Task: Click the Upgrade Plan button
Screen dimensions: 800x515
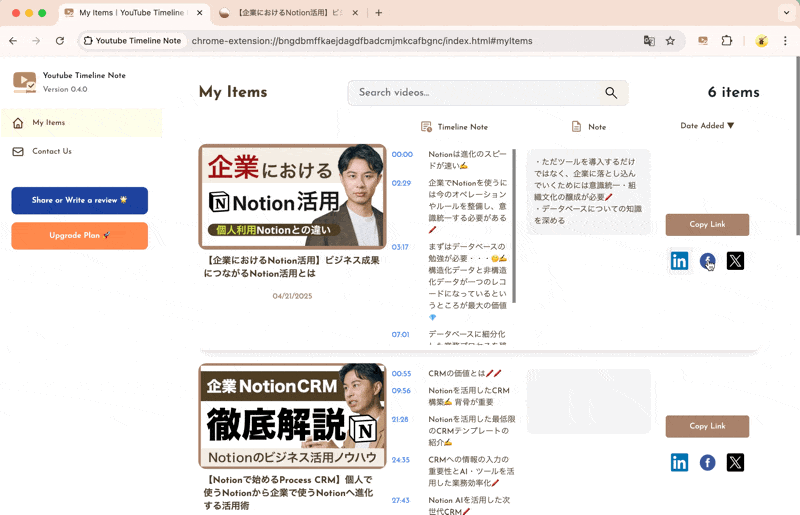Action: coord(79,236)
